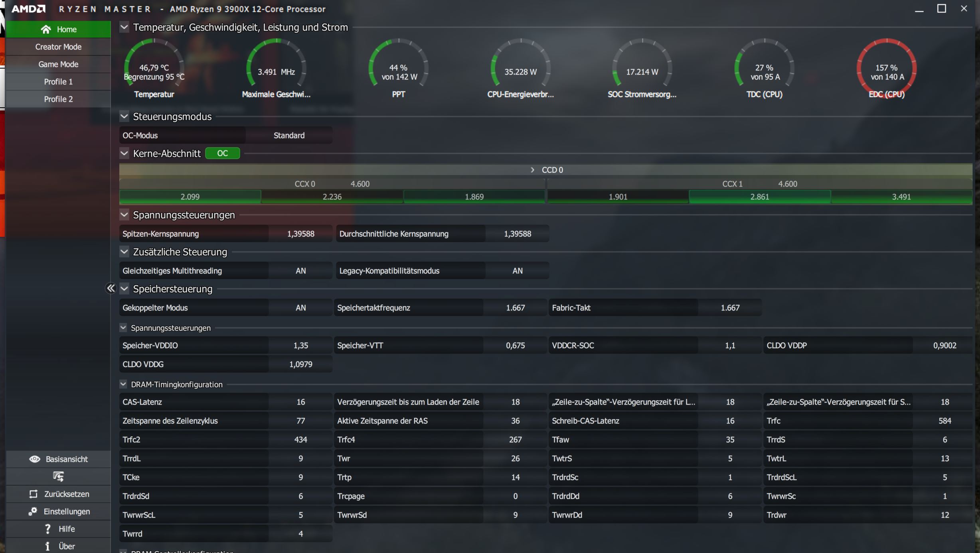Collapse Temperatur, Geschwindigkeit section chevron
The image size is (980, 553).
tap(124, 27)
